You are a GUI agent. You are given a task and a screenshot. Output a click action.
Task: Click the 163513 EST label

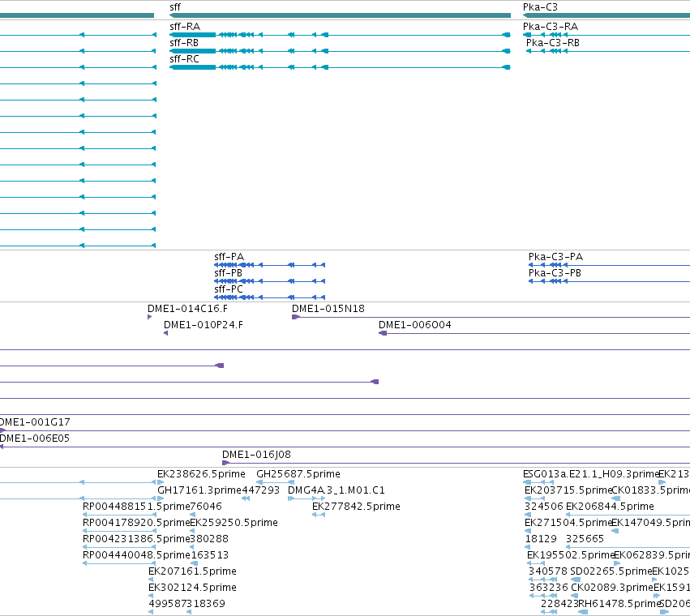coord(209,556)
